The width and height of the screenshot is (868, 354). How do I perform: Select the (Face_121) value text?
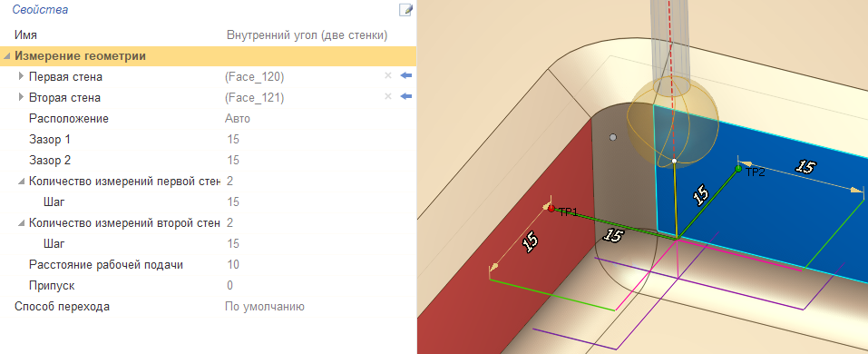pos(255,97)
